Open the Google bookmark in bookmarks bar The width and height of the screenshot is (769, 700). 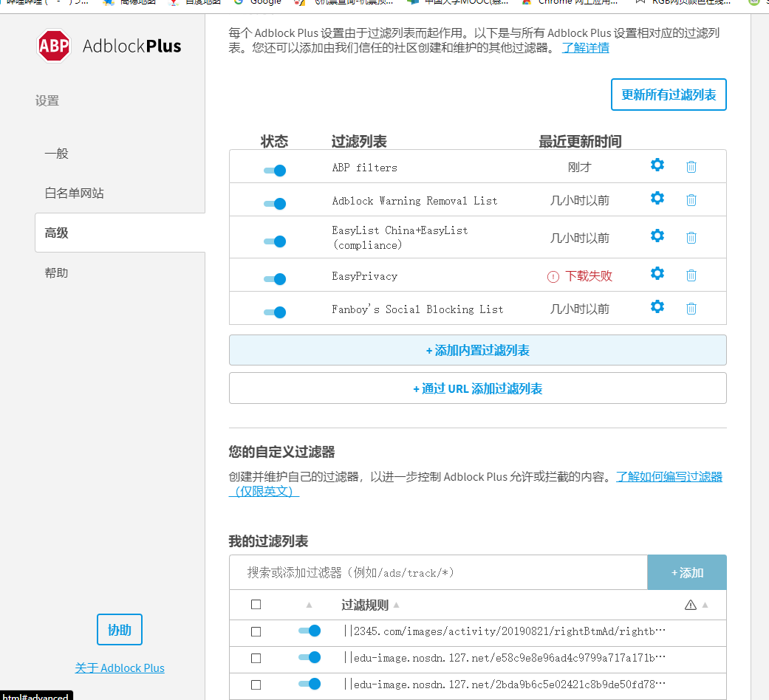(259, 2)
